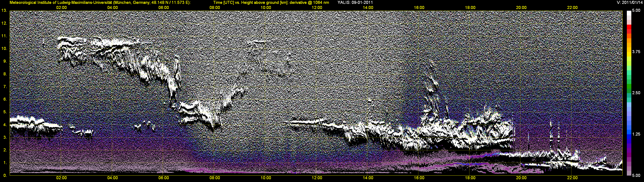Click the 'V: 2011/01/14' version label
Screen dimensions: 644x182
tap(630, 3)
